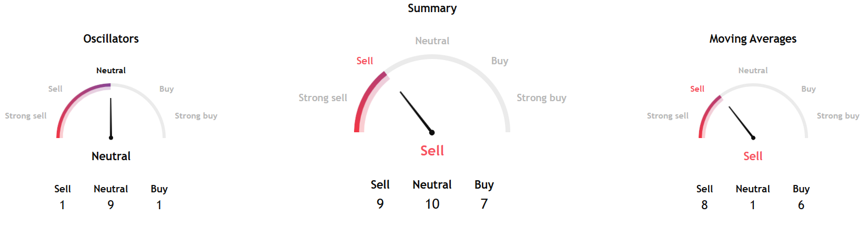Click the Summary heading

click(432, 8)
